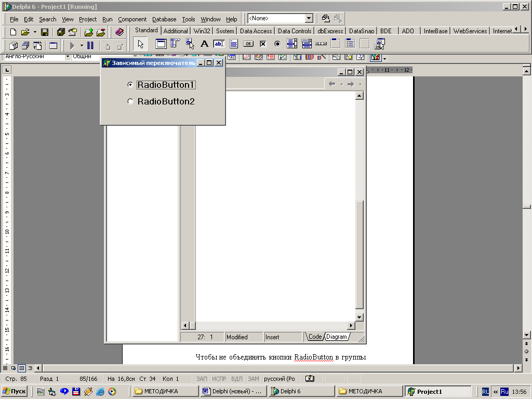Screen dimensions: 532x399
Task: Expand the <None> desktop combo box
Action: [309, 19]
